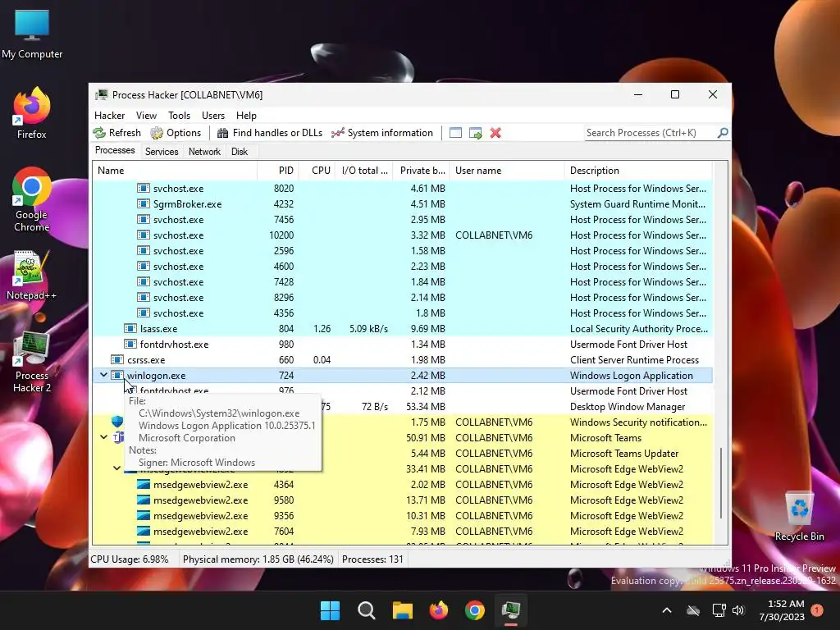The width and height of the screenshot is (840, 630).
Task: Sort by I/O total column header
Action: [x=364, y=171]
